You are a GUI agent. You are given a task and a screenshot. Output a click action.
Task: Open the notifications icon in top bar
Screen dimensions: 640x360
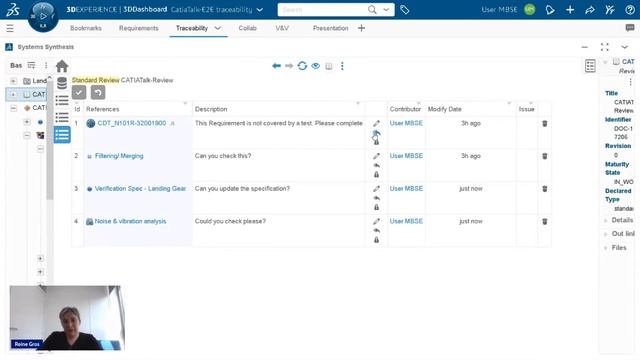tap(550, 10)
